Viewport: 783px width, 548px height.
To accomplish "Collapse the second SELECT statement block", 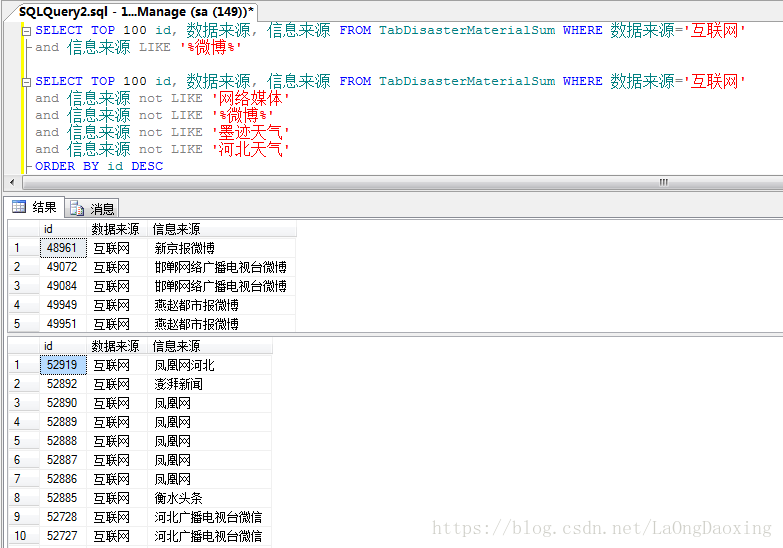I will (26, 82).
